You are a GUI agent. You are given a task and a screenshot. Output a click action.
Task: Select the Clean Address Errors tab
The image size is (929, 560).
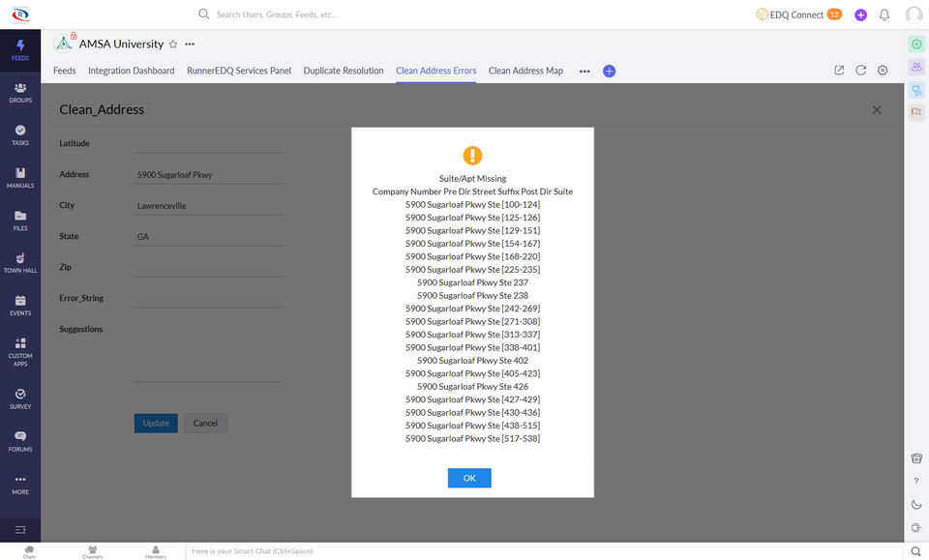click(436, 71)
